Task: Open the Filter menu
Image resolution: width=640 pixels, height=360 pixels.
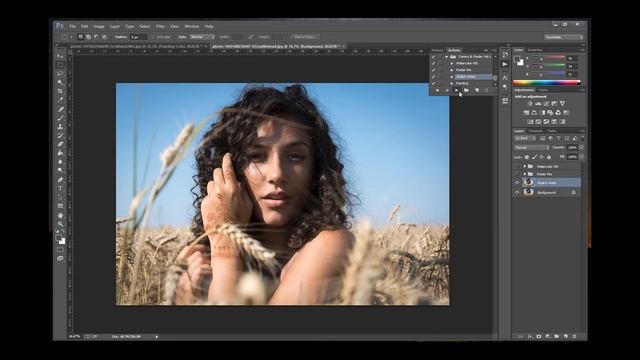Action: pos(160,26)
